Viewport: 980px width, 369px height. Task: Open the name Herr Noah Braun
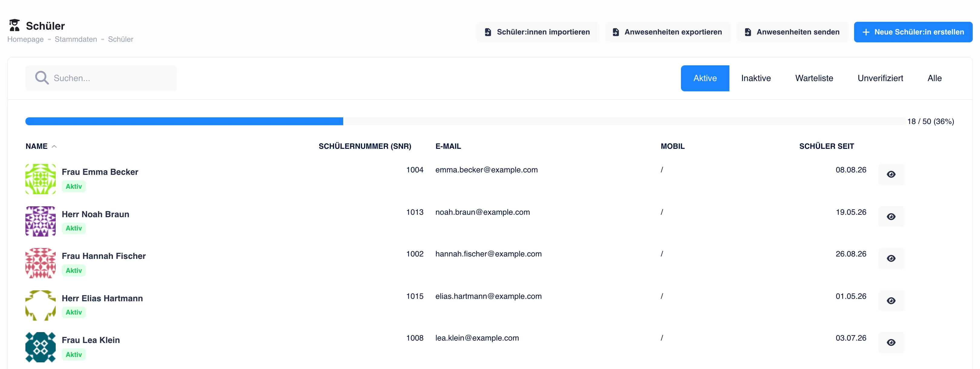96,214
